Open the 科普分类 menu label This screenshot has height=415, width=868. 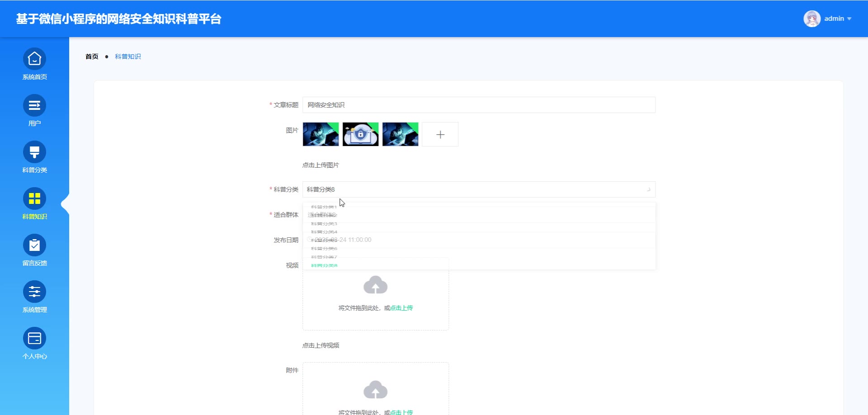point(35,170)
